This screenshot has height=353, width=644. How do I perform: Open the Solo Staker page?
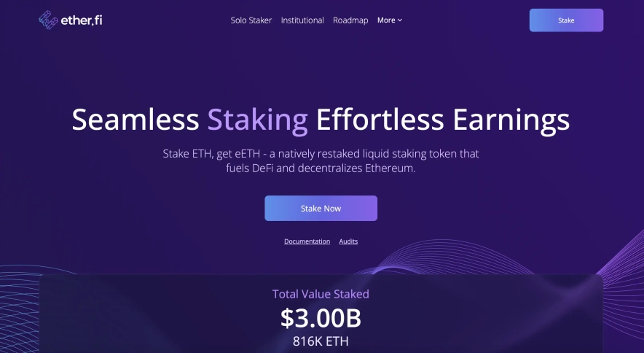(x=251, y=20)
